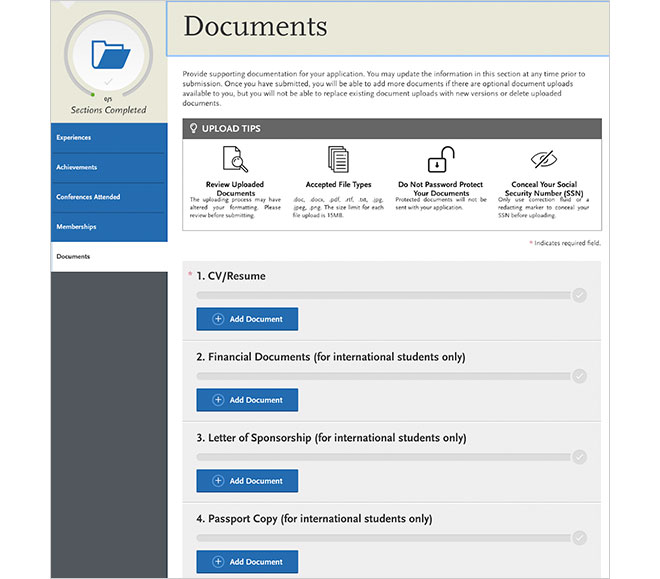
Task: Open the Memberships sidebar item
Action: (x=109, y=227)
